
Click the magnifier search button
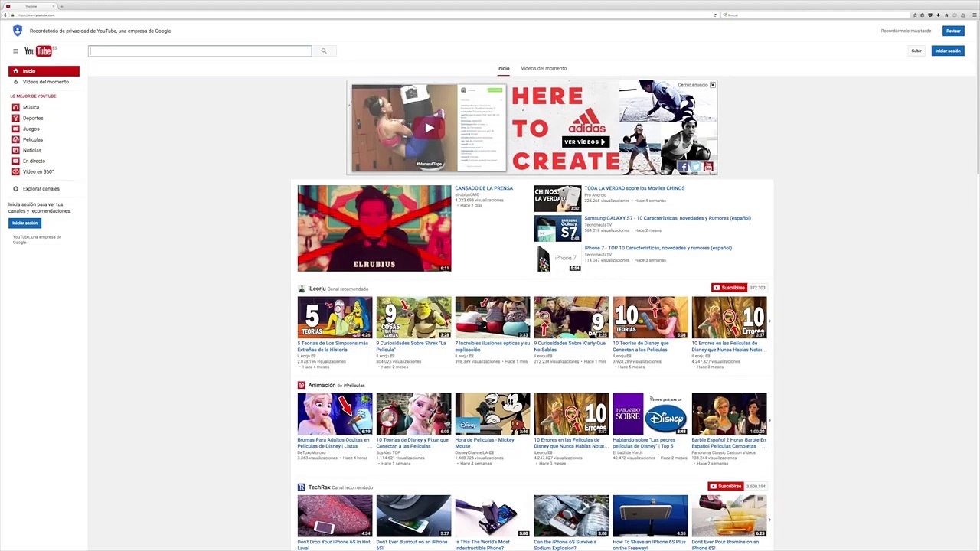click(x=324, y=51)
